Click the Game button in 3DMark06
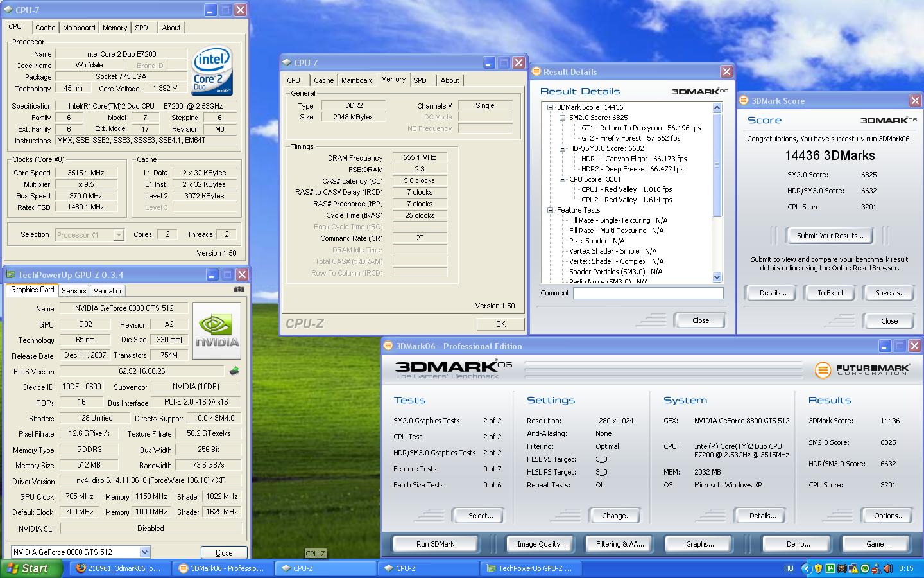The height and width of the screenshot is (578, 924). (877, 544)
